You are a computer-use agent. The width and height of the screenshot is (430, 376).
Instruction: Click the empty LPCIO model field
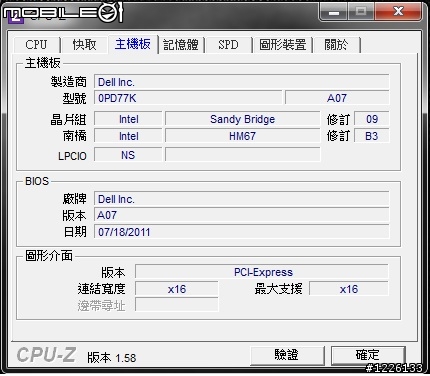pos(243,155)
